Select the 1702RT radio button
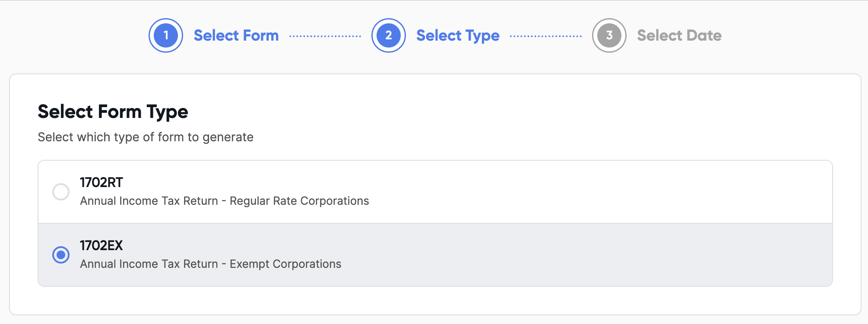The height and width of the screenshot is (324, 868). pos(61,192)
